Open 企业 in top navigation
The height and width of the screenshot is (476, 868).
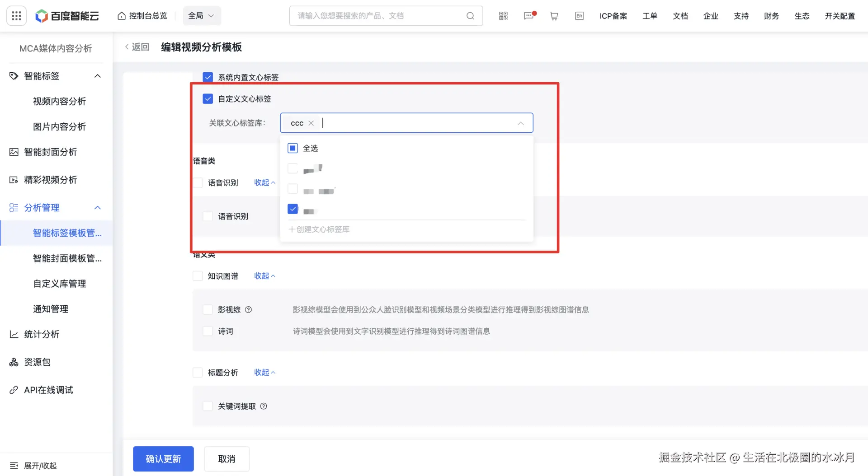point(711,16)
